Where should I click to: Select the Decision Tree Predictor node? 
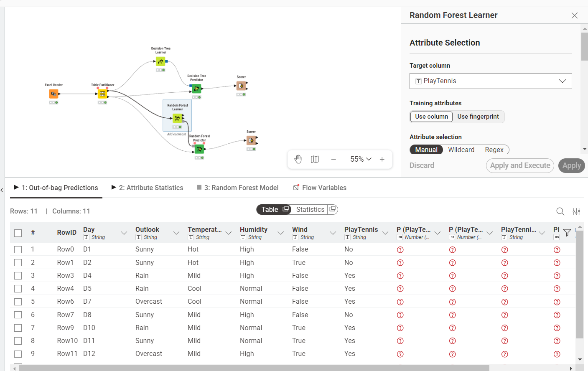pyautogui.click(x=196, y=89)
